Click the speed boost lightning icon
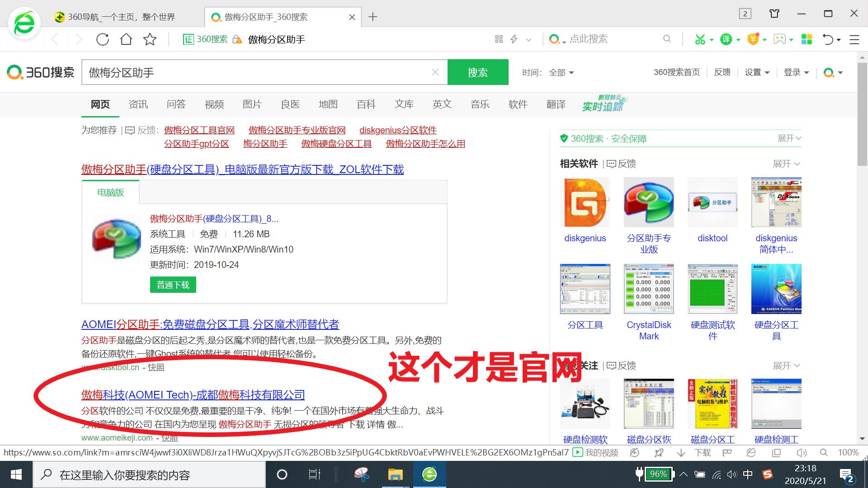 point(514,39)
